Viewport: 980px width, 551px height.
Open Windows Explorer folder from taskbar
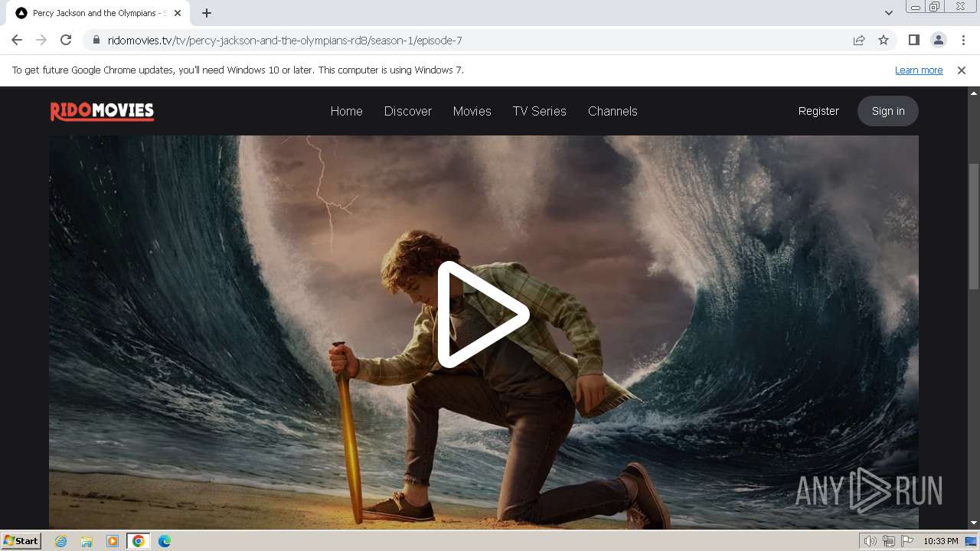(87, 541)
